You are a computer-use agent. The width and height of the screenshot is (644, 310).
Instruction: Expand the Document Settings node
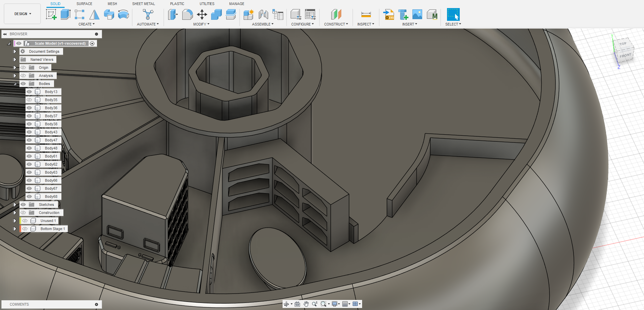[15, 51]
